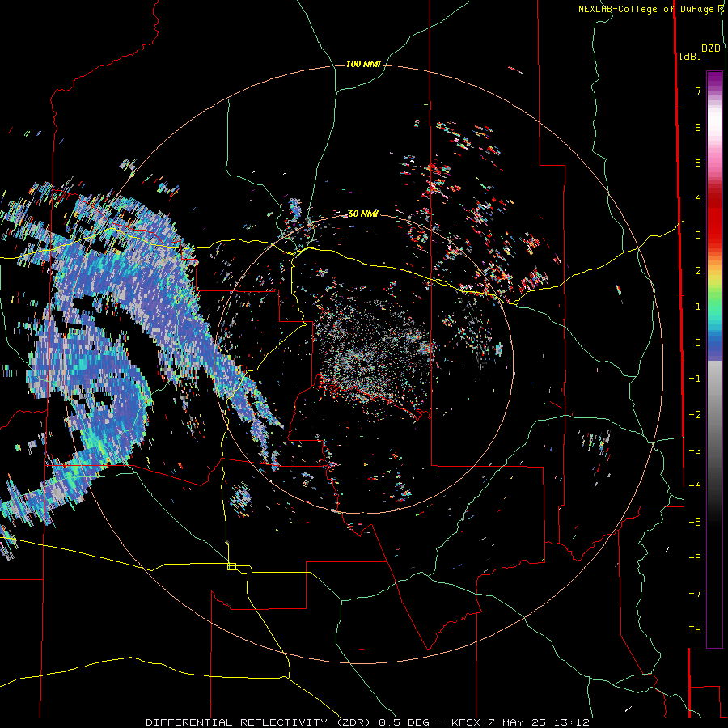Select the 5 dB scale label
The height and width of the screenshot is (728, 728).
pyautogui.click(x=698, y=163)
